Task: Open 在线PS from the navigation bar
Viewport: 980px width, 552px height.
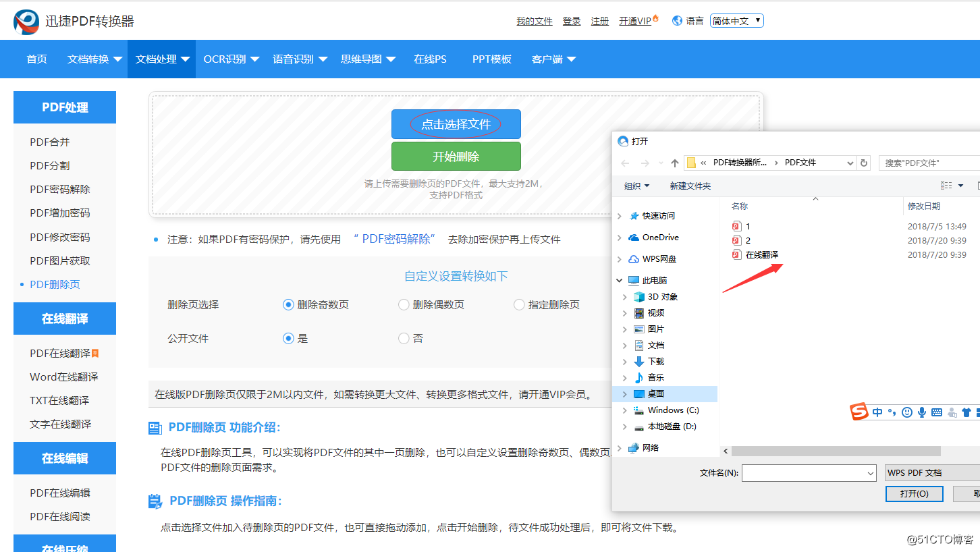Action: pyautogui.click(x=430, y=59)
